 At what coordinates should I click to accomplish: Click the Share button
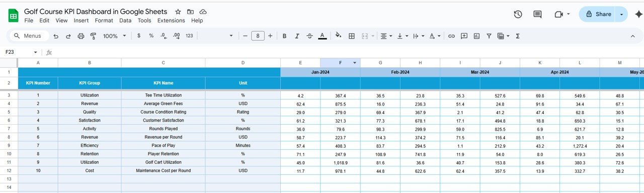click(598, 15)
